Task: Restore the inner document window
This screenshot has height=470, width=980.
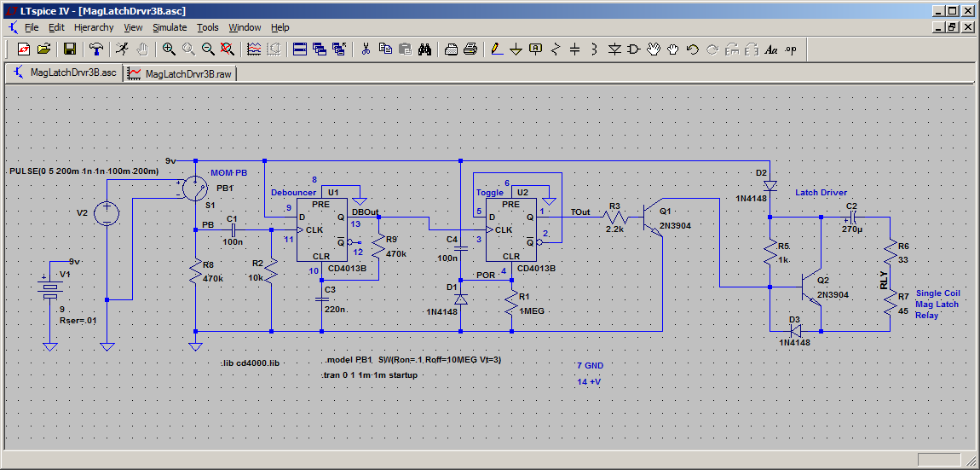Action: click(951, 27)
